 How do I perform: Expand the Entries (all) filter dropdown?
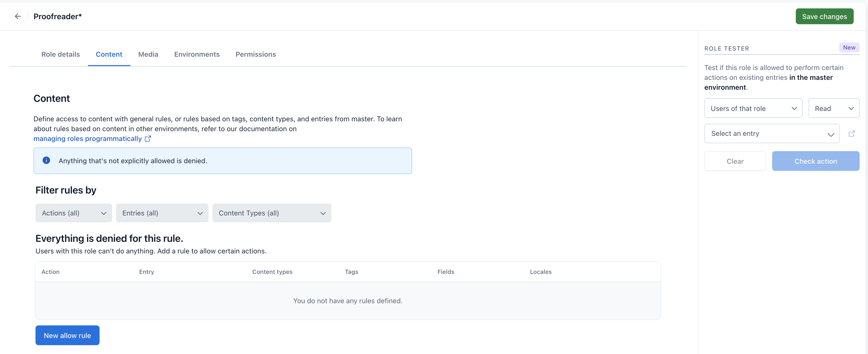click(x=162, y=213)
